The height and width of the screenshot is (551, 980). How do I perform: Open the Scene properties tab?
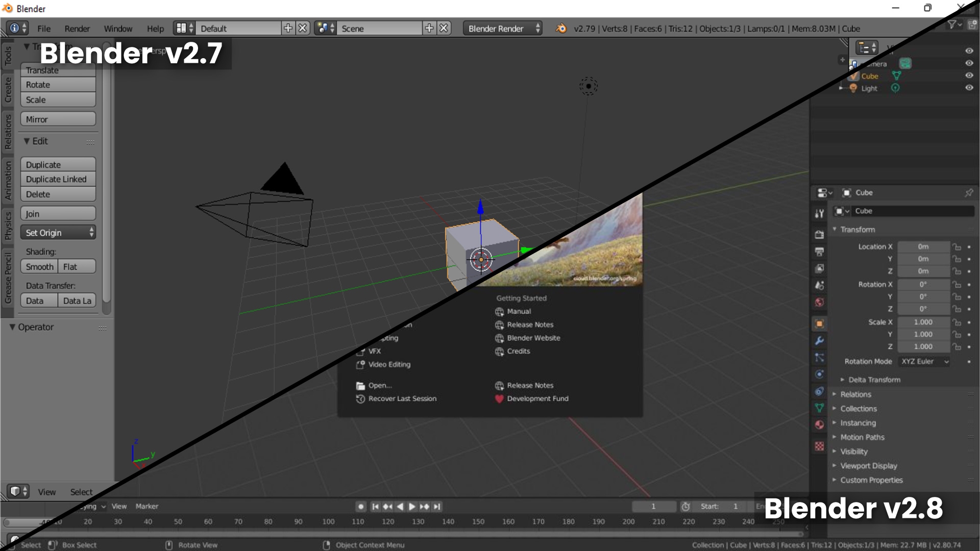point(819,285)
